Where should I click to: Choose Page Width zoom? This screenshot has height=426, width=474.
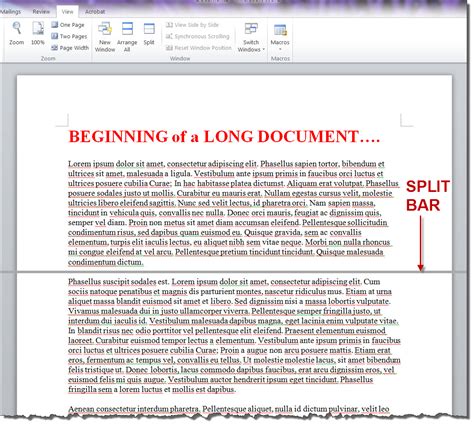[70, 48]
